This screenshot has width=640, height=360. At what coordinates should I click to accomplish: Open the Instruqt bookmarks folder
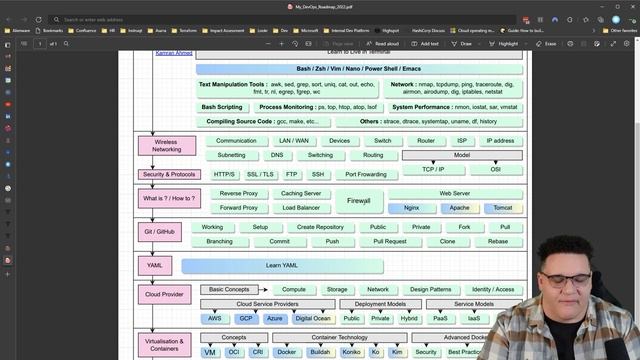click(x=131, y=31)
